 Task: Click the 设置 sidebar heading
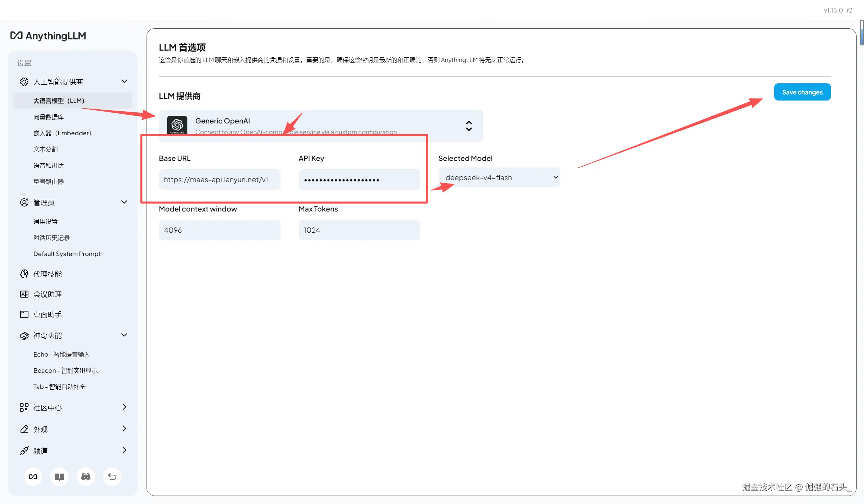(24, 63)
